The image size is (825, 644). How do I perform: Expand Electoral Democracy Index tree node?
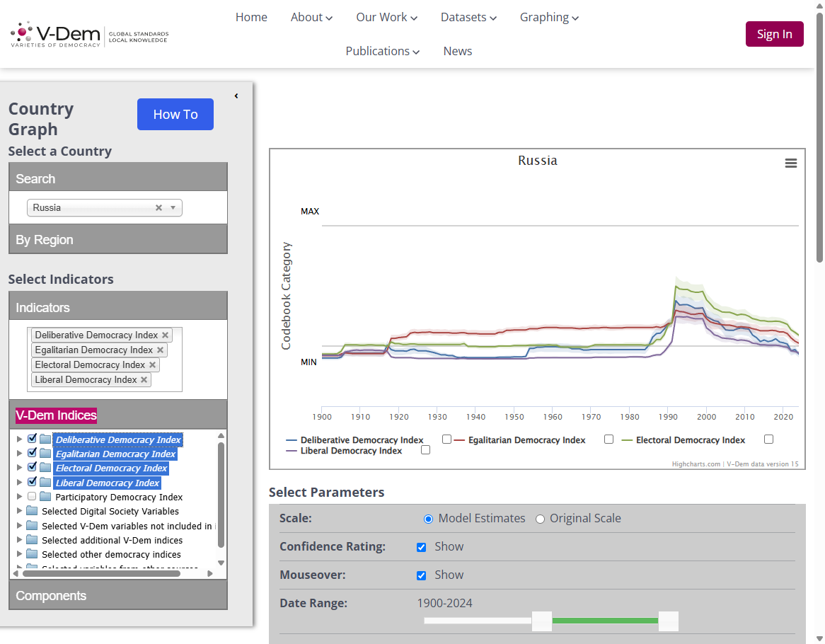pyautogui.click(x=20, y=467)
